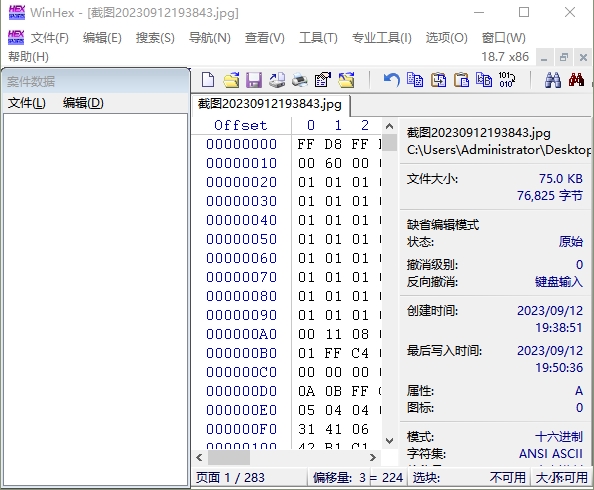Click offset row 000000F0
This screenshot has height=490, width=594.
pos(242,429)
